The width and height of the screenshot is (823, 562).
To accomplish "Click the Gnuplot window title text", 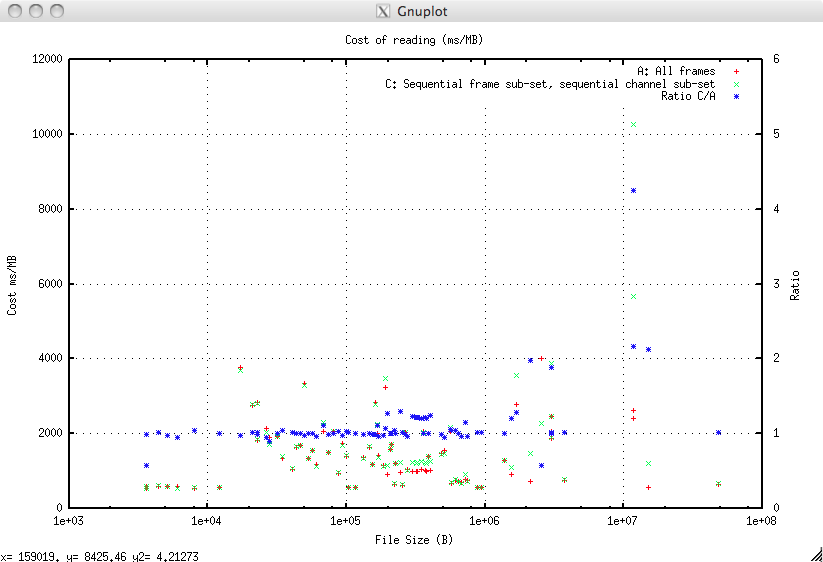I will point(422,11).
